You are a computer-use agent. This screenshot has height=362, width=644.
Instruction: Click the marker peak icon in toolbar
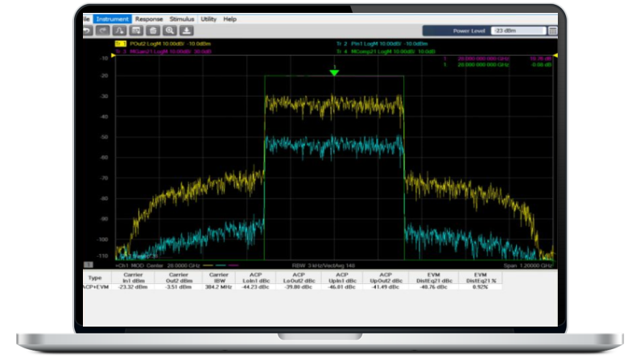coord(119,30)
